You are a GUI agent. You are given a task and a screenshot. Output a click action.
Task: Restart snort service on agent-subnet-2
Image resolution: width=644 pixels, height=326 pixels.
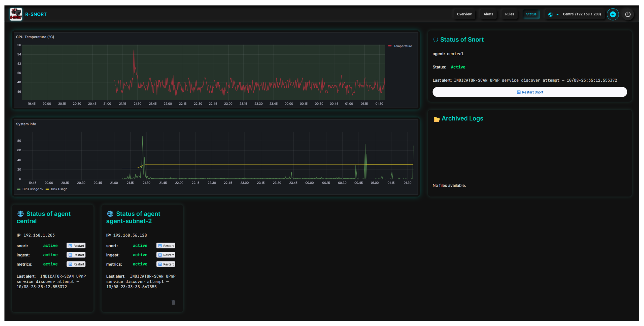coord(166,246)
